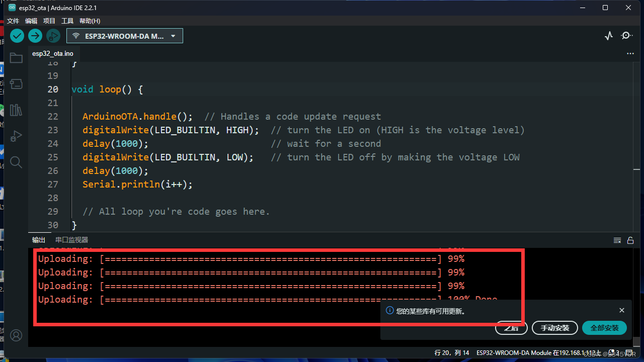Open the board selector ESP32-WROOM-DA dropdown
The width and height of the screenshot is (644, 362).
(x=125, y=36)
